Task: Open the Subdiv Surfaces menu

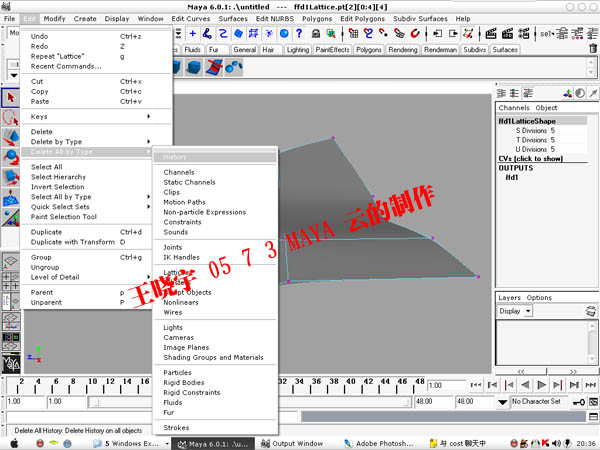Action: coord(420,18)
